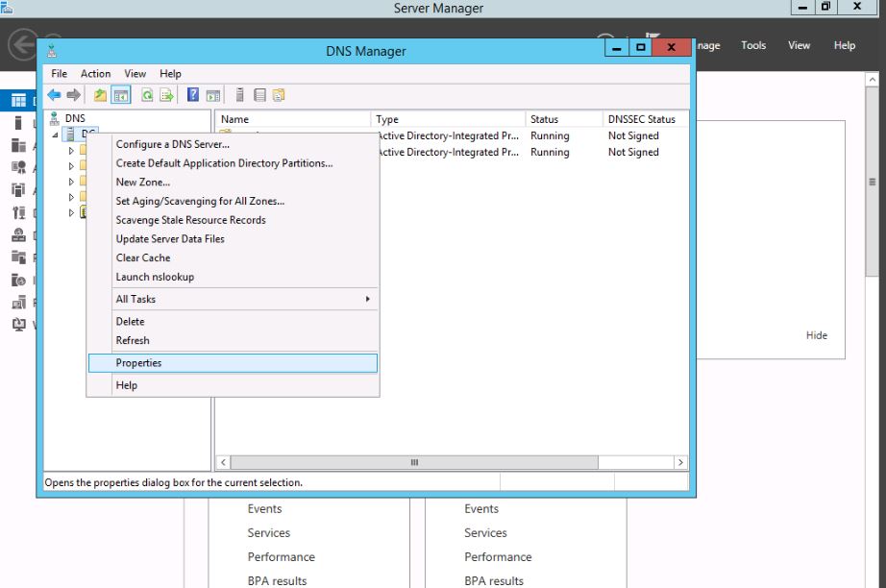The height and width of the screenshot is (588, 886).
Task: Toggle the Show/Hide Console Tree icon
Action: 121,95
